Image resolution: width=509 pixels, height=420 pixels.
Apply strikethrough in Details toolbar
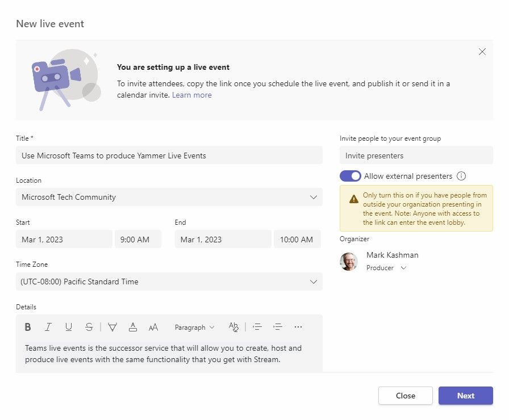[x=89, y=327]
